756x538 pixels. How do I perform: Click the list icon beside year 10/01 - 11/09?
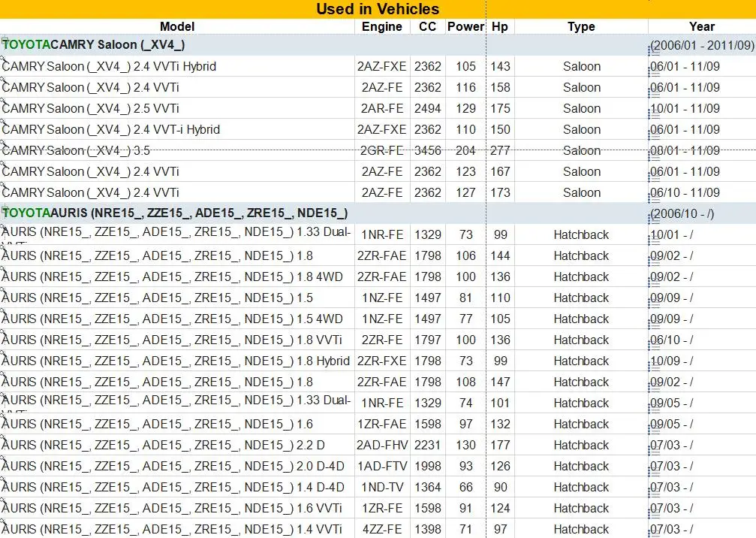pyautogui.click(x=655, y=114)
